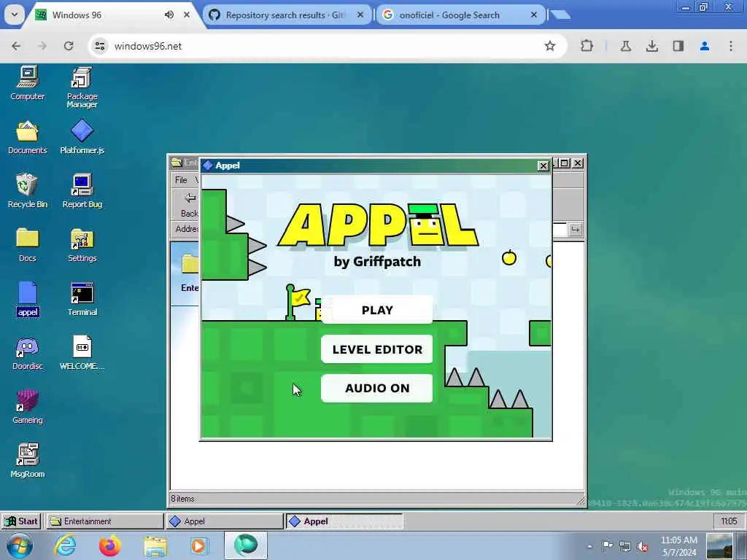The image size is (747, 560).
Task: Click PLAY in the Appel game
Action: point(377,310)
